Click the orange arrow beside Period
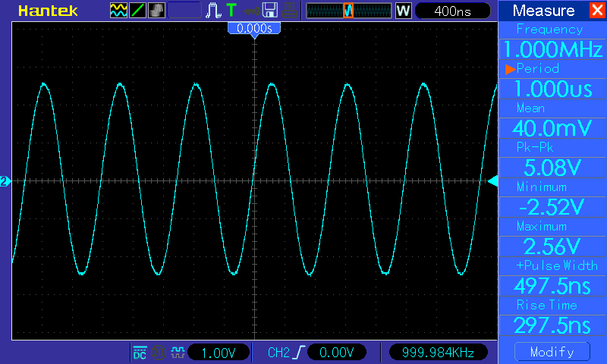Screen dimensions: 607x364 [510, 69]
